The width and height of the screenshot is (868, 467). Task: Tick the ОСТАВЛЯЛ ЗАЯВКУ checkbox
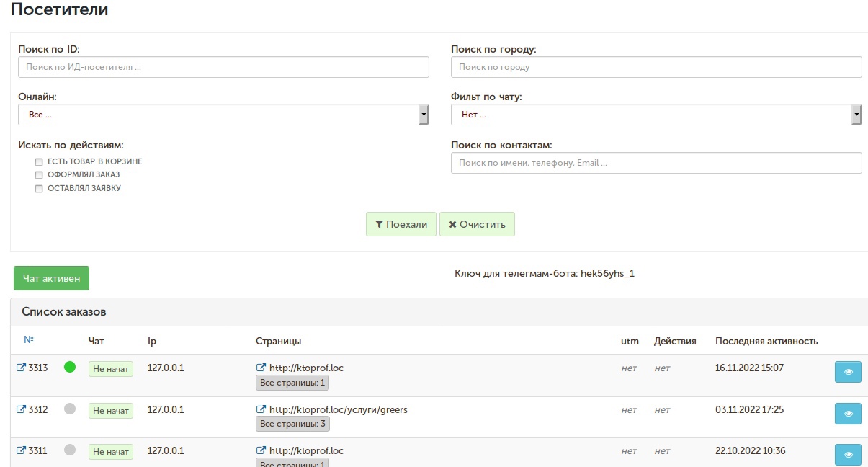tap(40, 189)
